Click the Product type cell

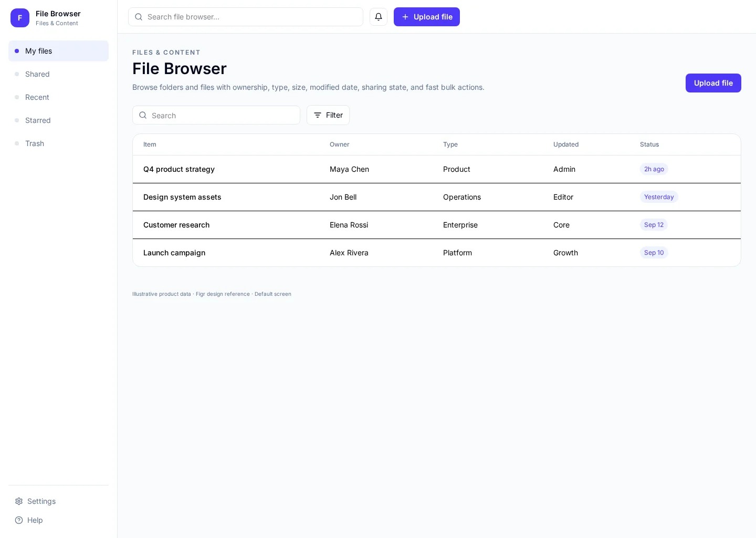tap(457, 169)
